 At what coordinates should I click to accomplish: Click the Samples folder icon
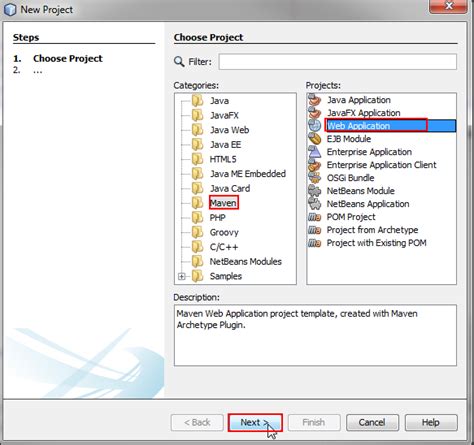point(198,276)
